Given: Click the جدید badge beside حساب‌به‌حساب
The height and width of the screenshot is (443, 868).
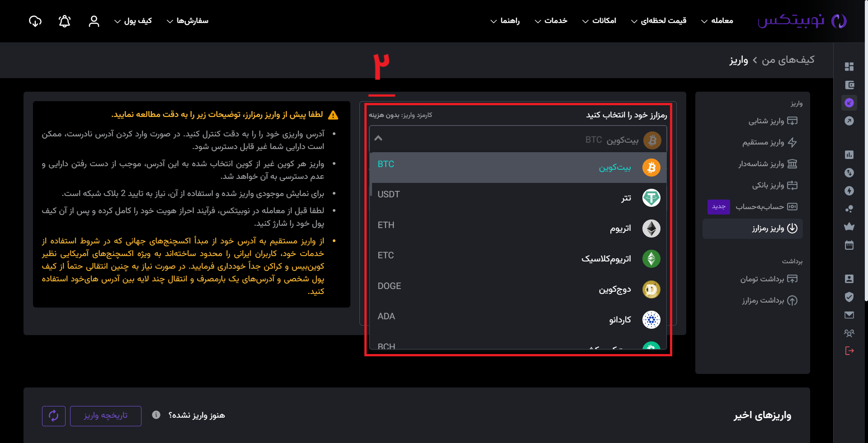Looking at the screenshot, I should click(719, 206).
